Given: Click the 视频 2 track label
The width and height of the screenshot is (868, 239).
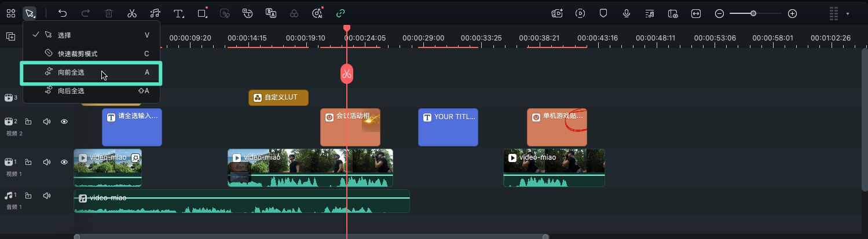Looking at the screenshot, I should [13, 134].
